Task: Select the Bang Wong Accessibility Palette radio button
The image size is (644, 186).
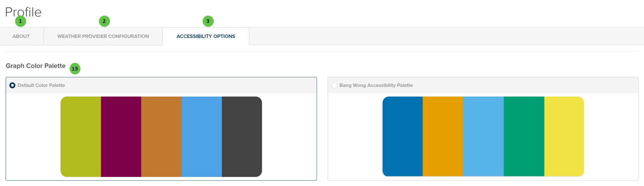Action: point(334,85)
